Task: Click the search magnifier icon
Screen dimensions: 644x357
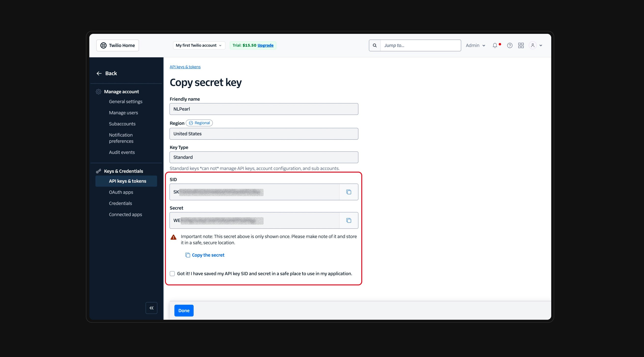Action: pos(375,45)
